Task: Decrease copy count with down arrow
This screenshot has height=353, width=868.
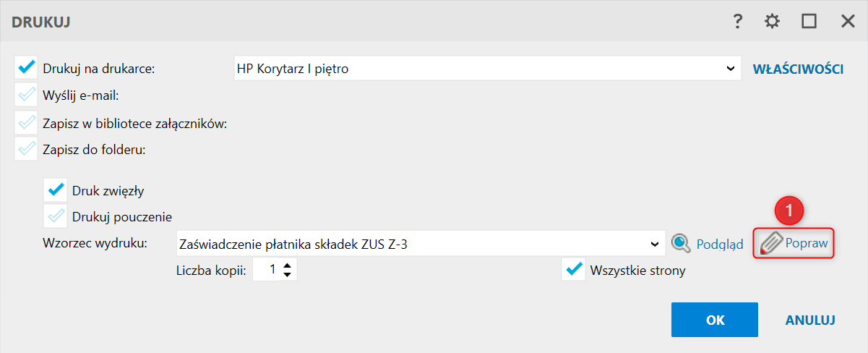Action: pyautogui.click(x=288, y=276)
